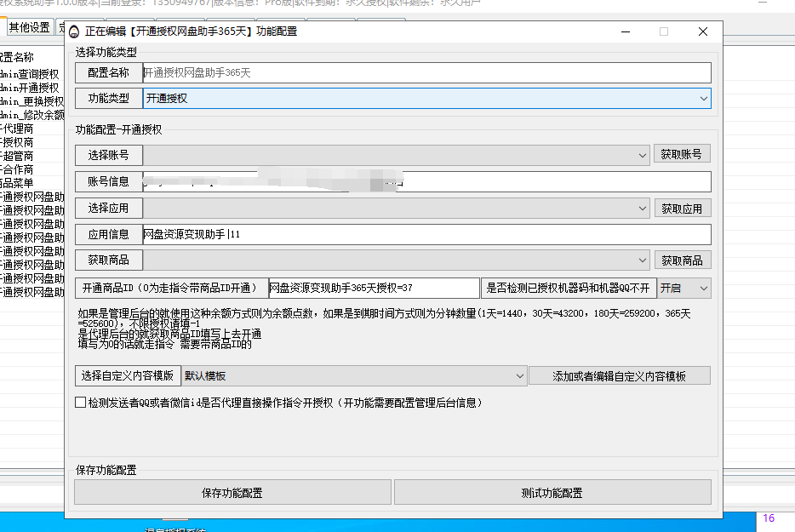795x532 pixels.
Task: Click the 配置名称 text field
Action: [x=426, y=73]
